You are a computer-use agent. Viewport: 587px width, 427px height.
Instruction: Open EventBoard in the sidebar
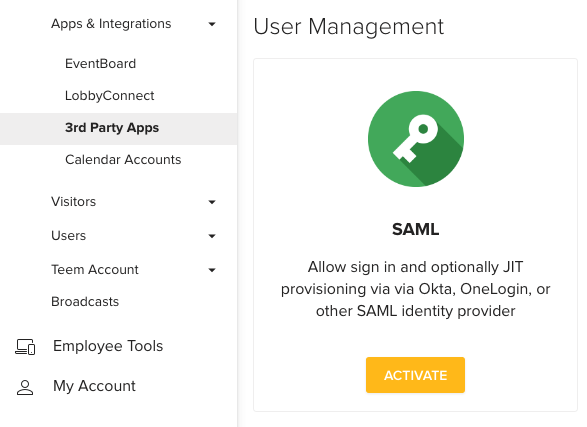click(x=100, y=64)
